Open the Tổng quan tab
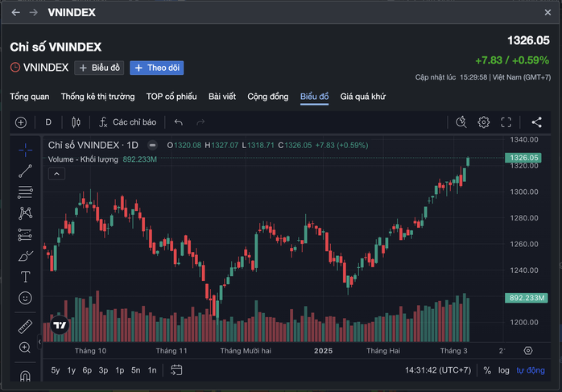562x392 pixels. click(x=30, y=97)
